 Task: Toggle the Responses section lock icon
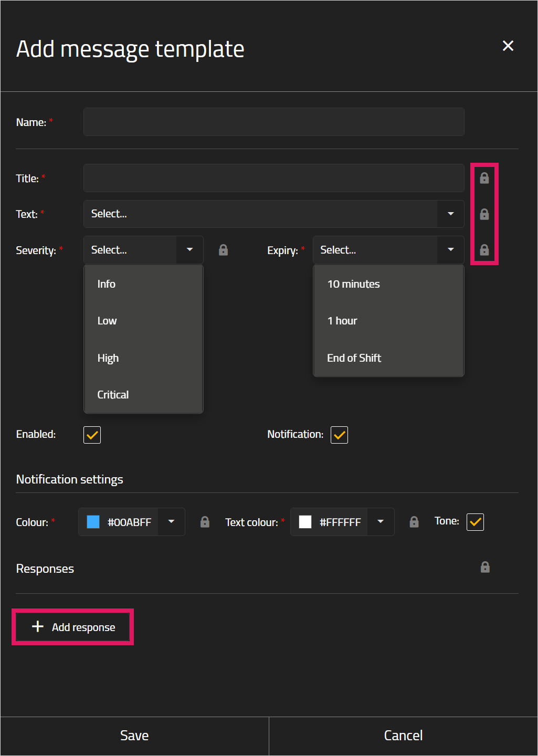click(485, 567)
